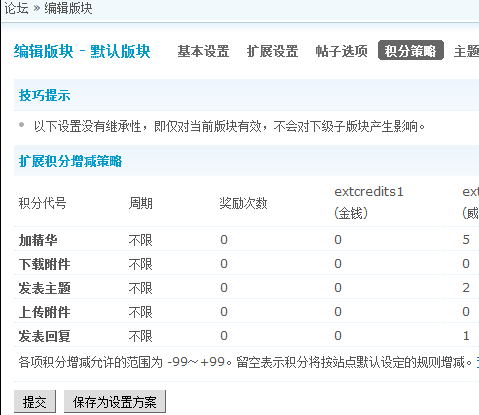Click 加精华 extcredits1 value field
The image size is (479, 415).
(338, 240)
